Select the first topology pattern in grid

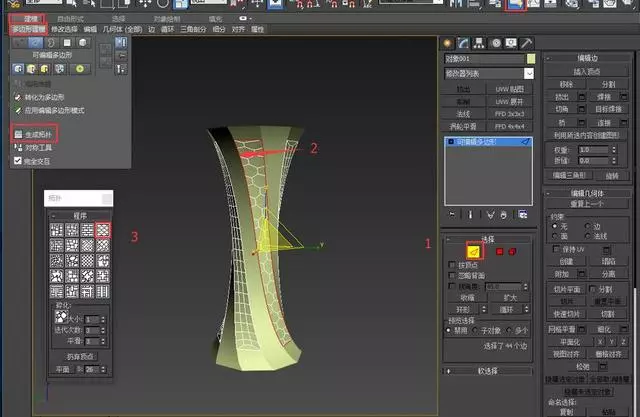57,230
